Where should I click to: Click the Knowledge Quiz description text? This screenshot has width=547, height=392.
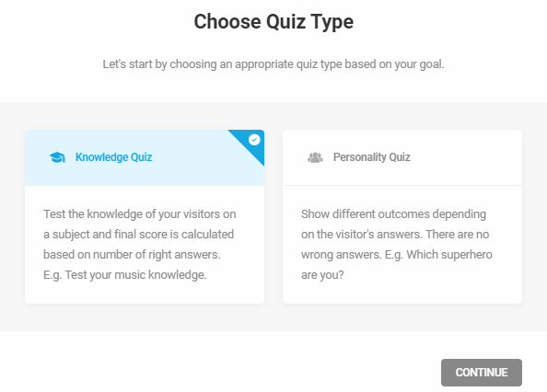(x=140, y=244)
